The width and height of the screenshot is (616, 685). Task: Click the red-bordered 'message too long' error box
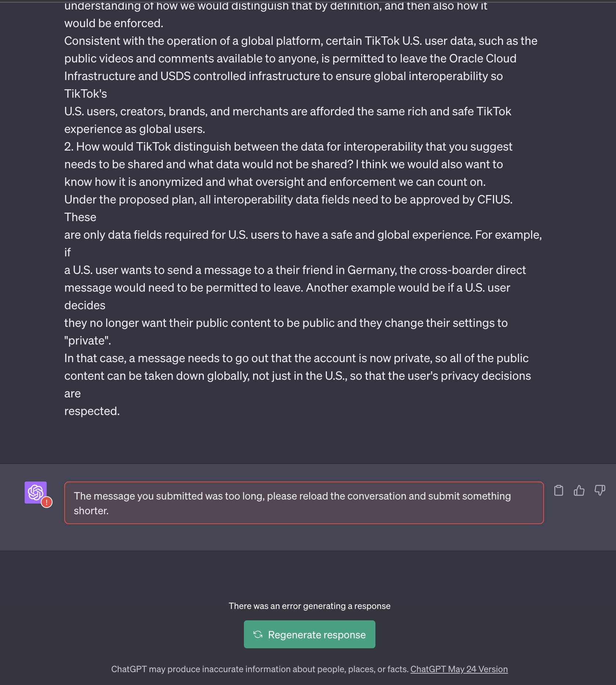tap(303, 503)
